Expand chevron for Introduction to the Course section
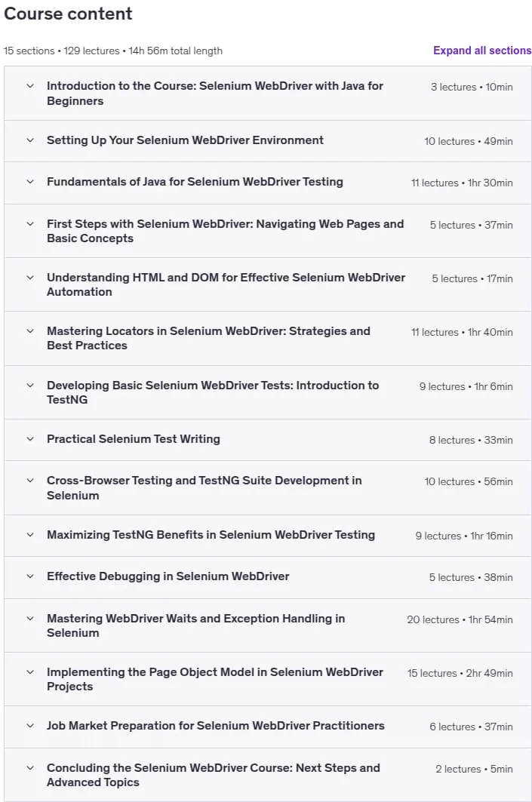Image resolution: width=532 pixels, height=802 pixels. click(x=30, y=86)
